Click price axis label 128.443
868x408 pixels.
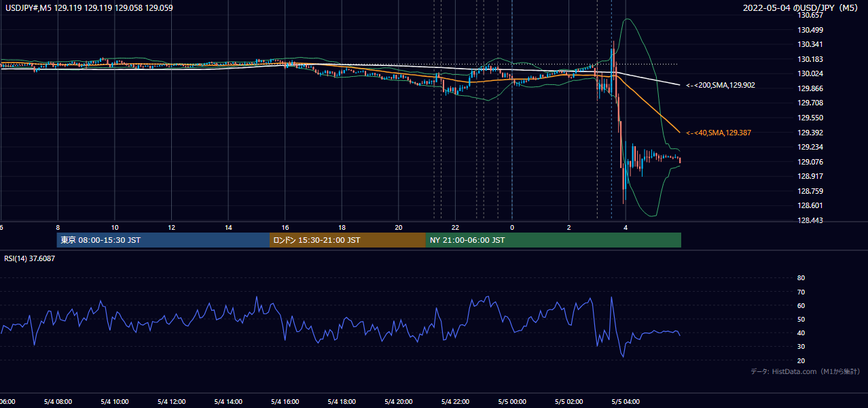click(811, 220)
